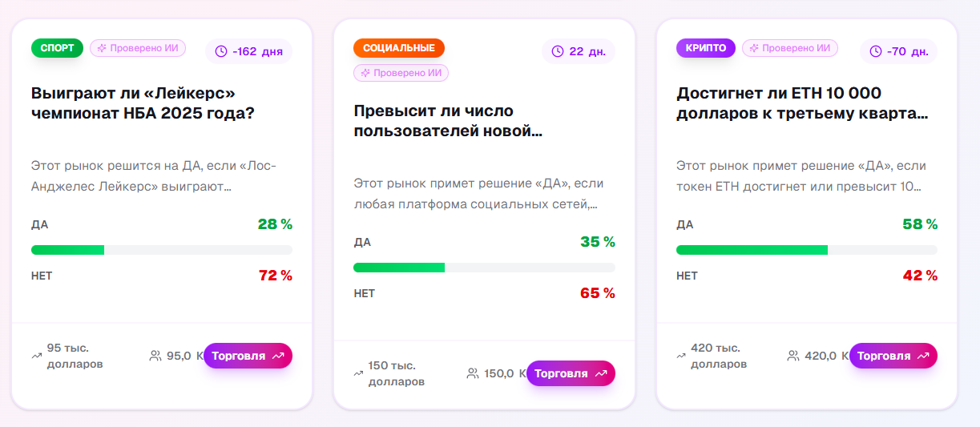Select the СОЦИАЛЬНЫЕ category tag

coord(398,48)
